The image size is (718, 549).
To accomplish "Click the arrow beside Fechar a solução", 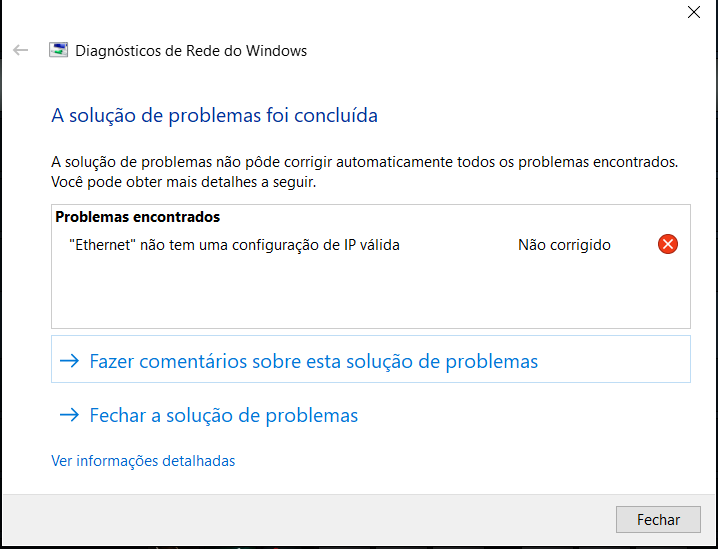I will pyautogui.click(x=70, y=415).
